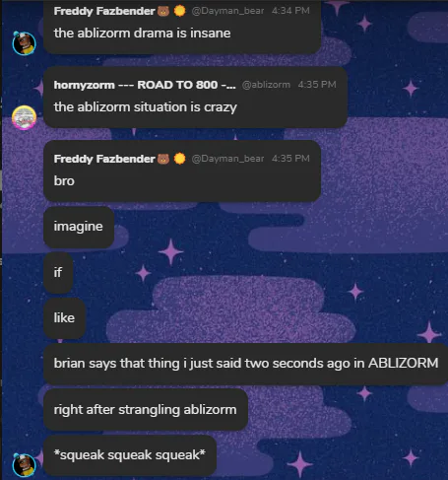Click the 'imagine' message bubble
The width and height of the screenshot is (448, 480).
tap(79, 227)
